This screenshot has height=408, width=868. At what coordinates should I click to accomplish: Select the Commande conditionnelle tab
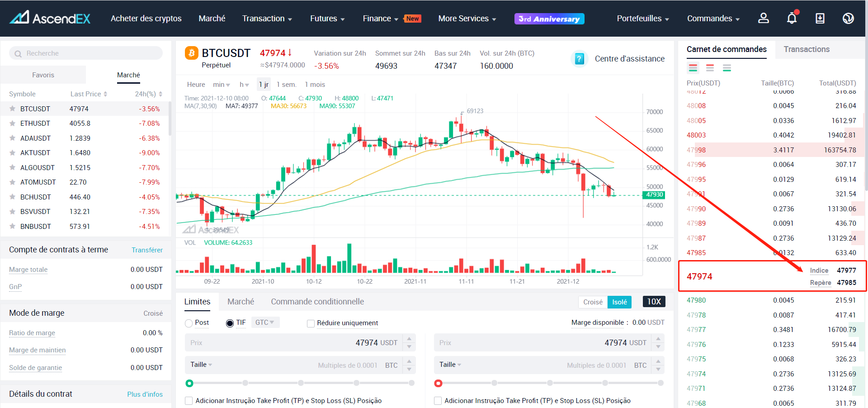317,302
